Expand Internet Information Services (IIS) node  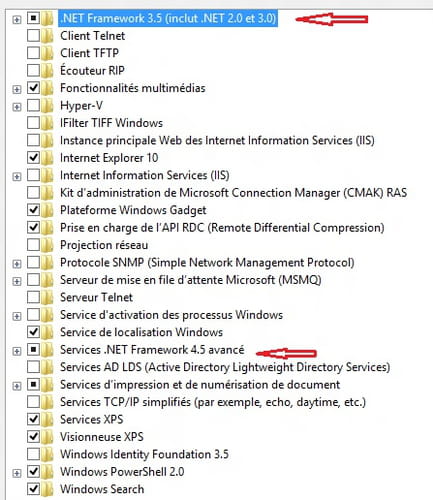[x=16, y=177]
